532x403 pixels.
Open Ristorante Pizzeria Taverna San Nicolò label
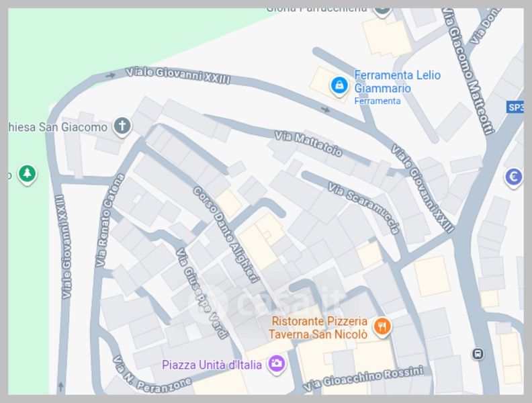318,328
